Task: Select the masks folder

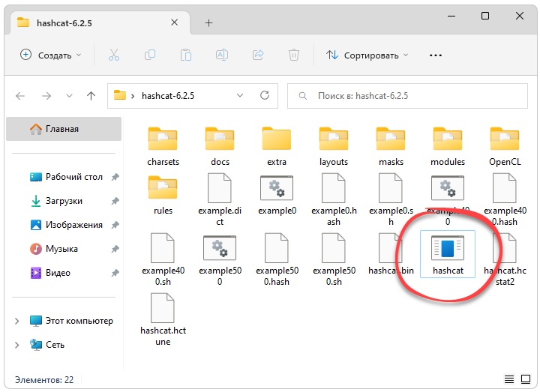Action: (x=391, y=146)
